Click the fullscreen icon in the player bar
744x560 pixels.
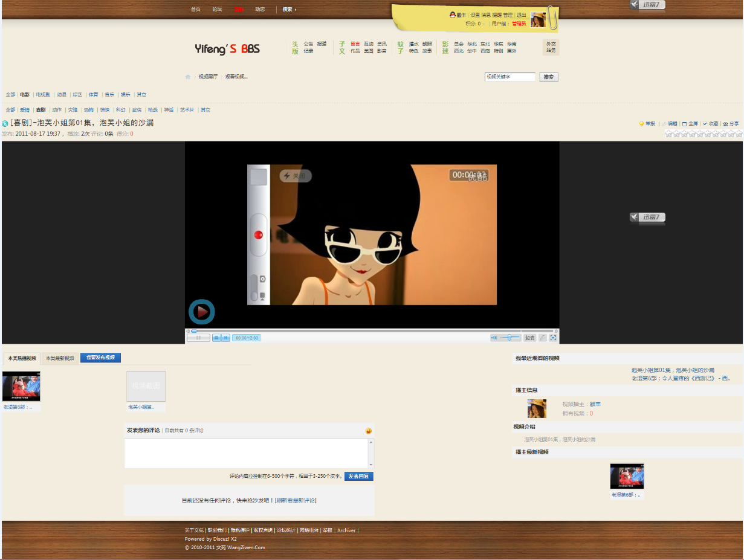point(553,338)
